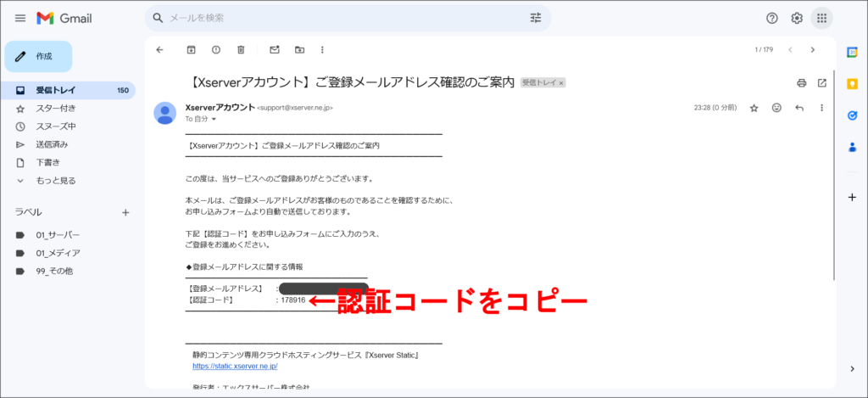The width and height of the screenshot is (868, 398).
Task: Click the 作成 compose button
Action: click(x=38, y=57)
